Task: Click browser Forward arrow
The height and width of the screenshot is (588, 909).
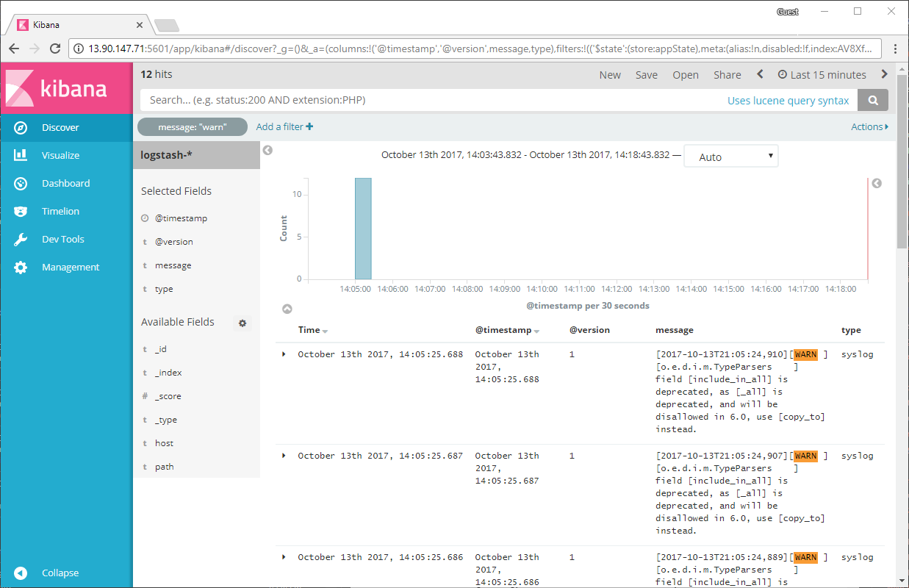Action: tap(35, 49)
